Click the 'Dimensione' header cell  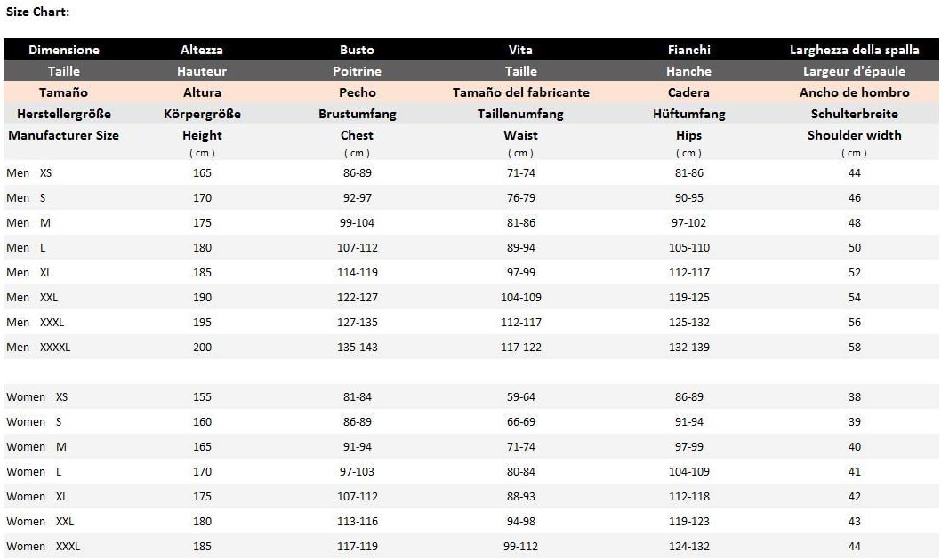[64, 50]
